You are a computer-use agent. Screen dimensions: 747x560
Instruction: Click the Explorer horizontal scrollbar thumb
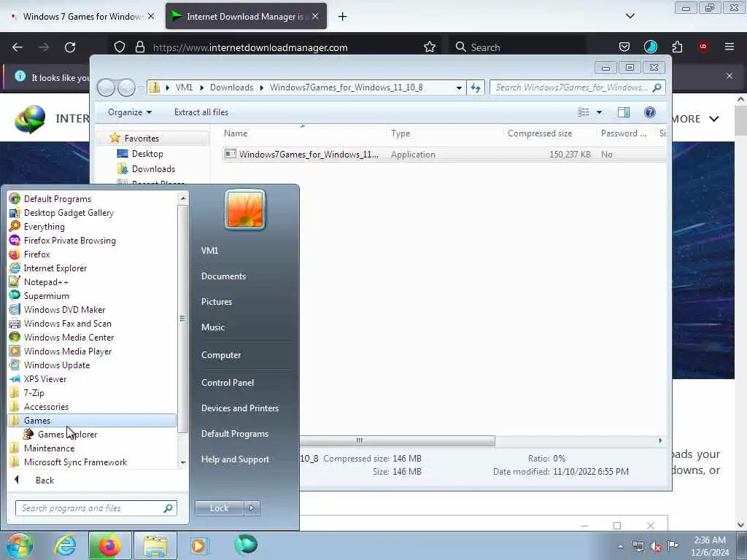coord(398,441)
